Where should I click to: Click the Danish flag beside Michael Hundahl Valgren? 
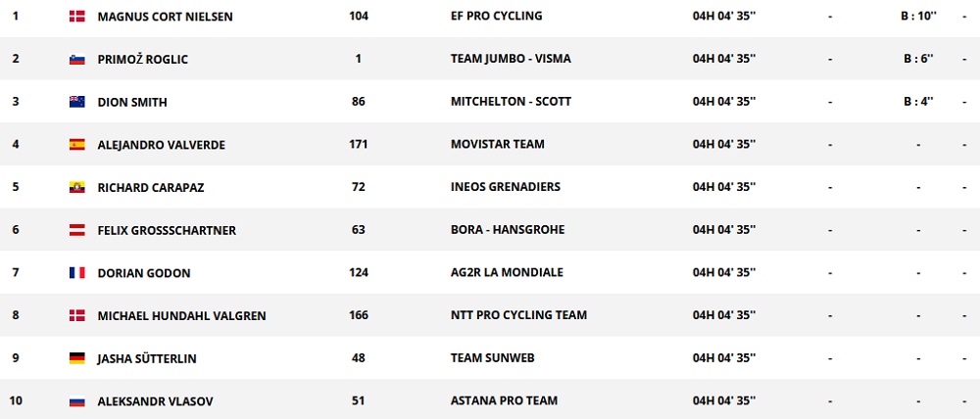point(76,315)
